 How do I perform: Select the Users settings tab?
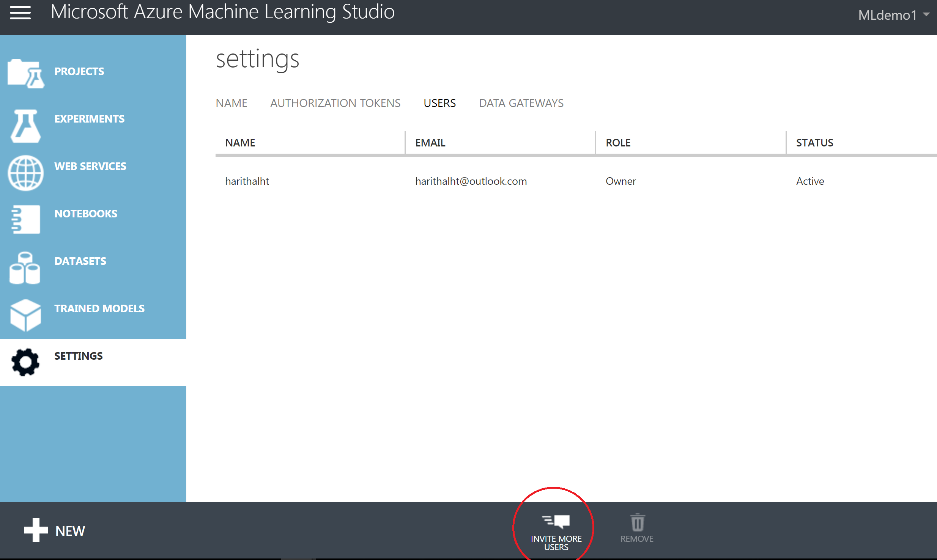[x=439, y=103]
